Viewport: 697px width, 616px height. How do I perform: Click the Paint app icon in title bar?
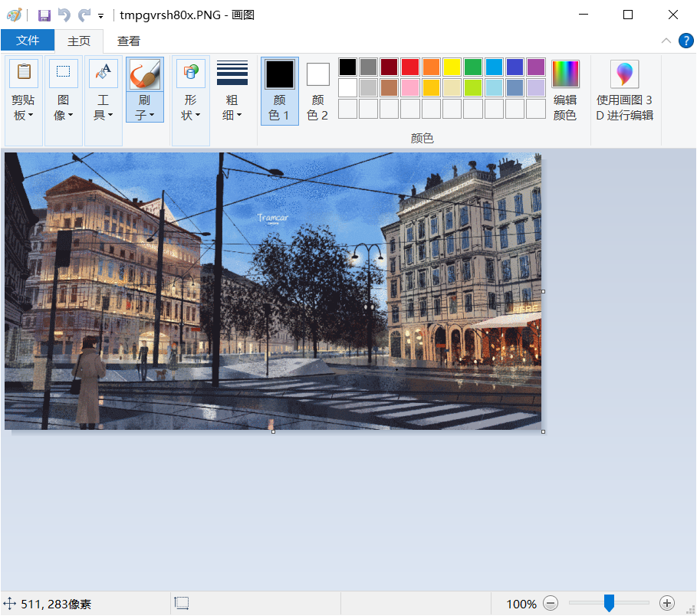pos(15,15)
